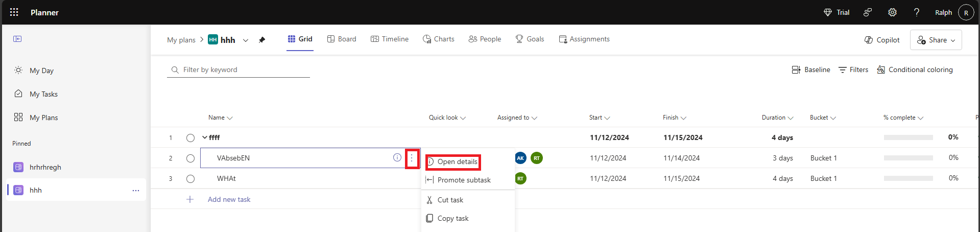The width and height of the screenshot is (980, 232).
Task: Switch to People tab
Action: pos(485,39)
